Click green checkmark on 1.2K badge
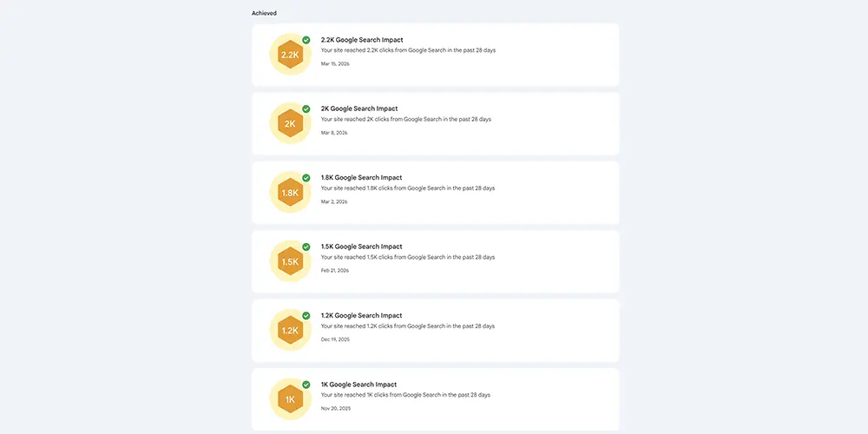This screenshot has width=868, height=434. click(306, 316)
